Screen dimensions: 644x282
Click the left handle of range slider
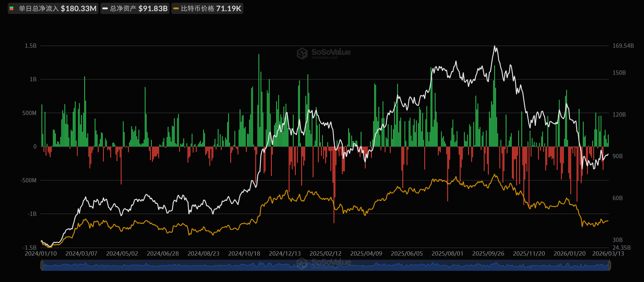[42, 265]
